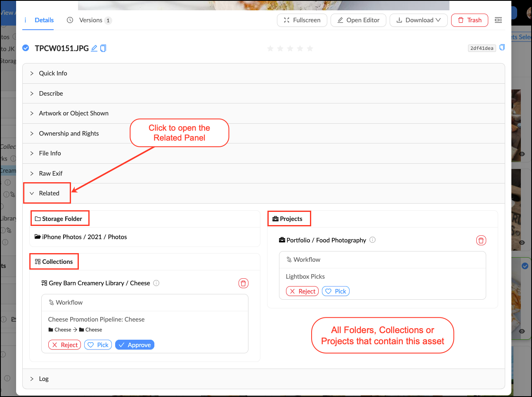The height and width of the screenshot is (397, 532).
Task: Collapse the Related panel
Action: pyautogui.click(x=49, y=193)
